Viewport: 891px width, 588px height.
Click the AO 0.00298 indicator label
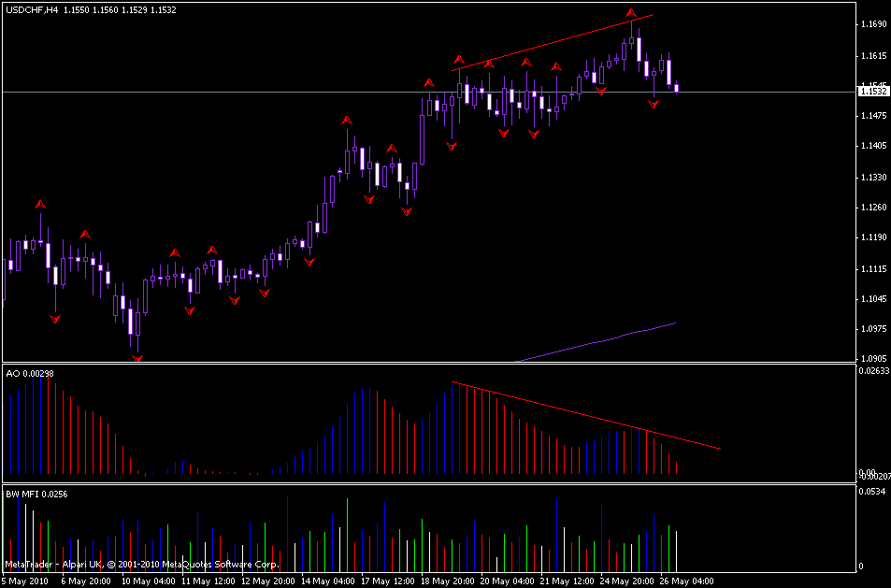click(x=26, y=373)
